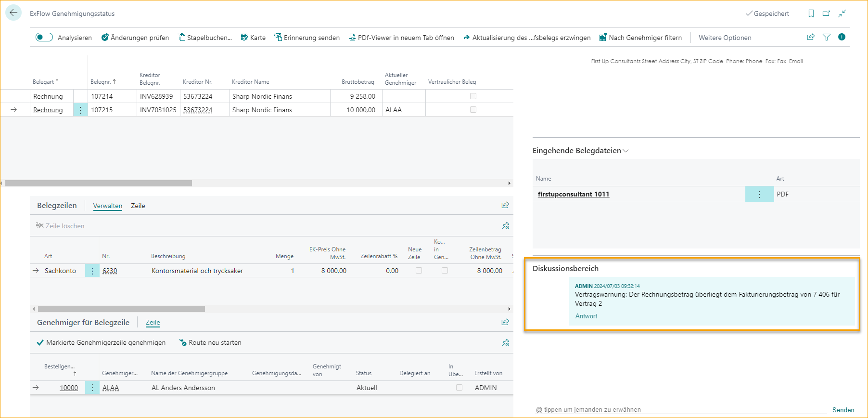The height and width of the screenshot is (418, 868).
Task: Click the mention comment input field
Action: point(678,409)
